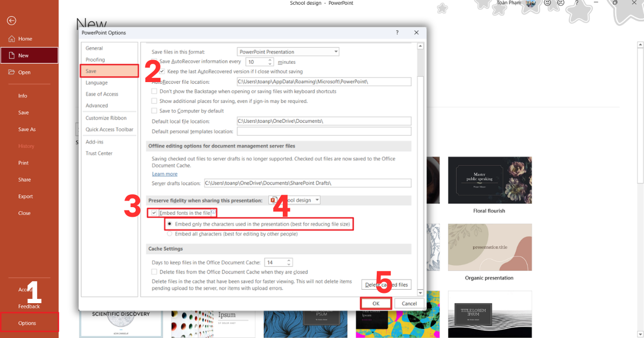The width and height of the screenshot is (644, 338).
Task: Click the AutoRecover file location field
Action: point(324,82)
